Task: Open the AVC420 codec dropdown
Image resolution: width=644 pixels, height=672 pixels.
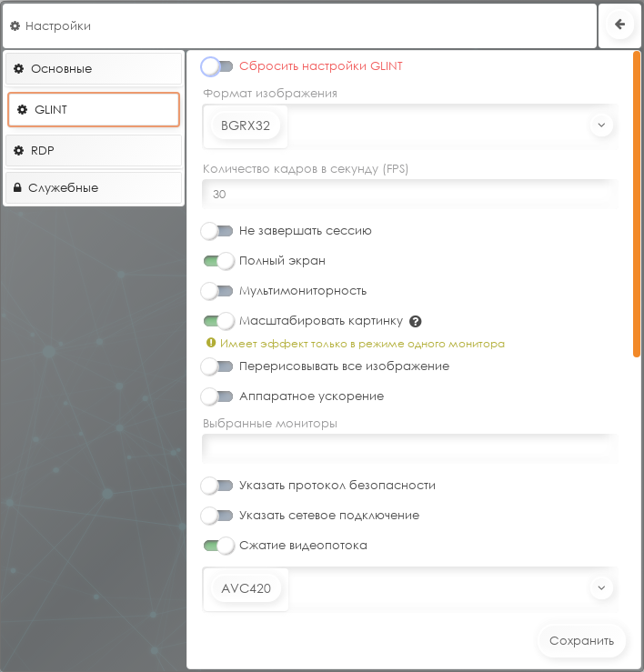Action: [600, 588]
